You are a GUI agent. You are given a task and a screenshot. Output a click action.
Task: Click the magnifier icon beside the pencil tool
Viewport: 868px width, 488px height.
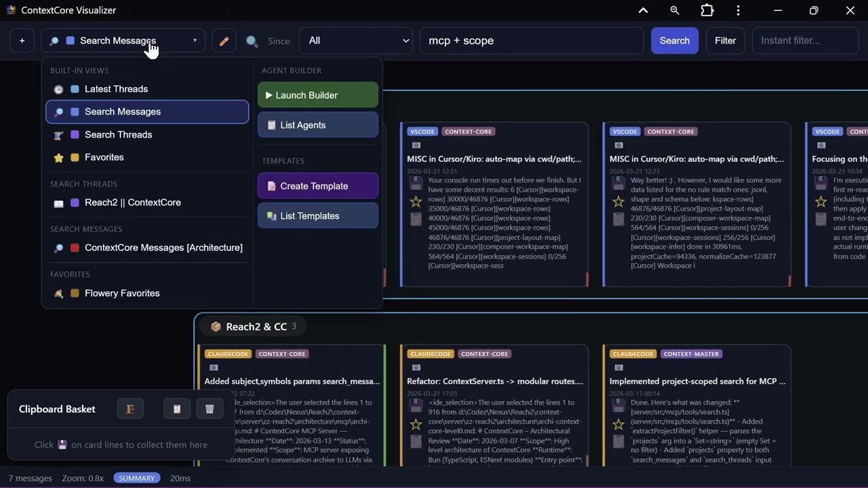(252, 41)
